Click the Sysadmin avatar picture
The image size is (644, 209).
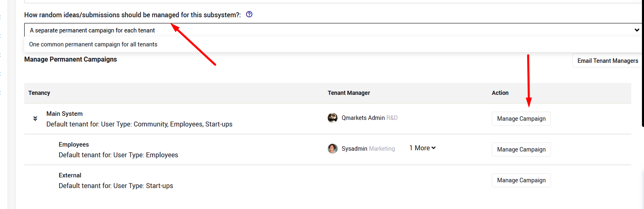tap(333, 149)
